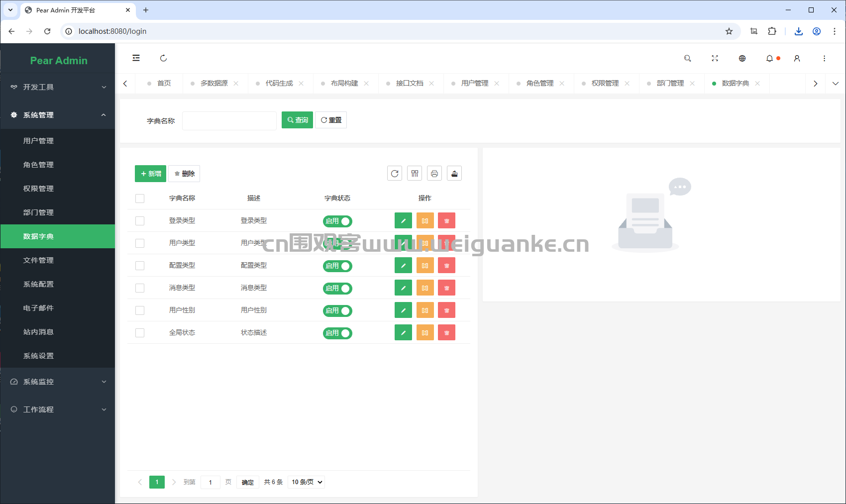Edit the 消息类型 row
This screenshot has width=846, height=504.
click(403, 288)
